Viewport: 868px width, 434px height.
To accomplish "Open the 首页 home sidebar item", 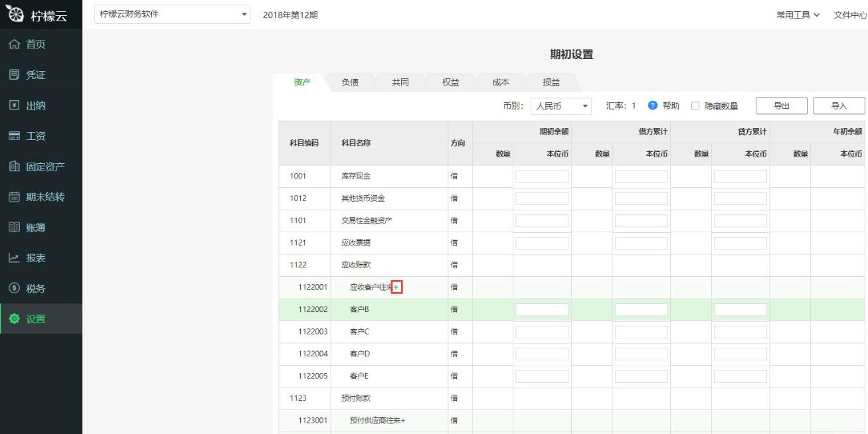I will [x=41, y=44].
